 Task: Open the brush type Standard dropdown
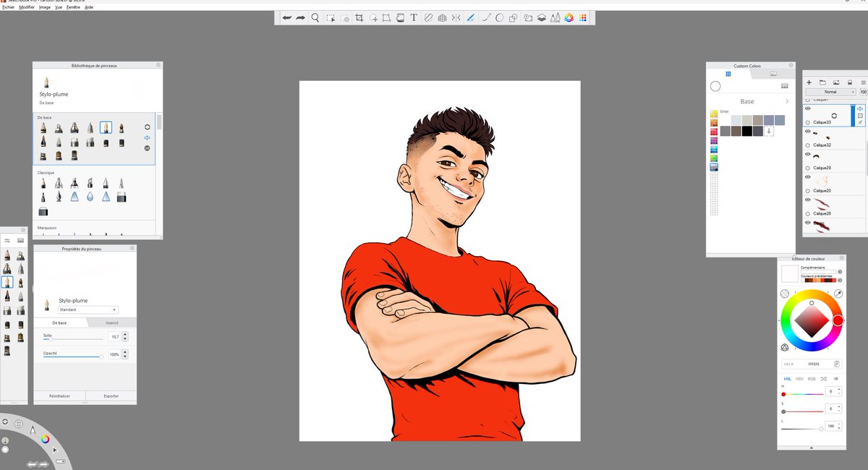coord(88,309)
